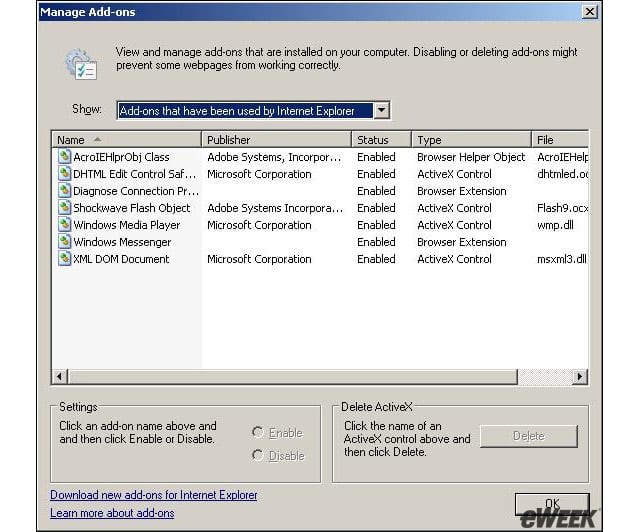Click Enabled status in AcroIEHlprObj row

tap(376, 157)
